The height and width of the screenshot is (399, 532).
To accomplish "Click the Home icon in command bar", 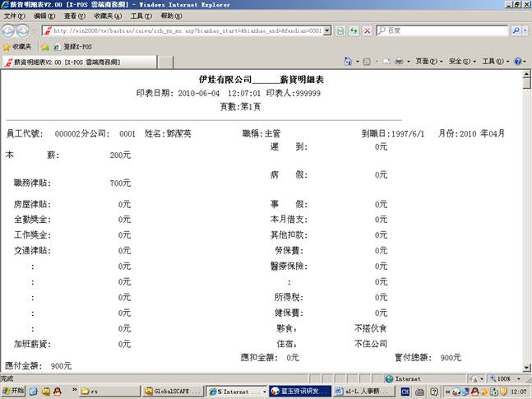I will coord(348,62).
